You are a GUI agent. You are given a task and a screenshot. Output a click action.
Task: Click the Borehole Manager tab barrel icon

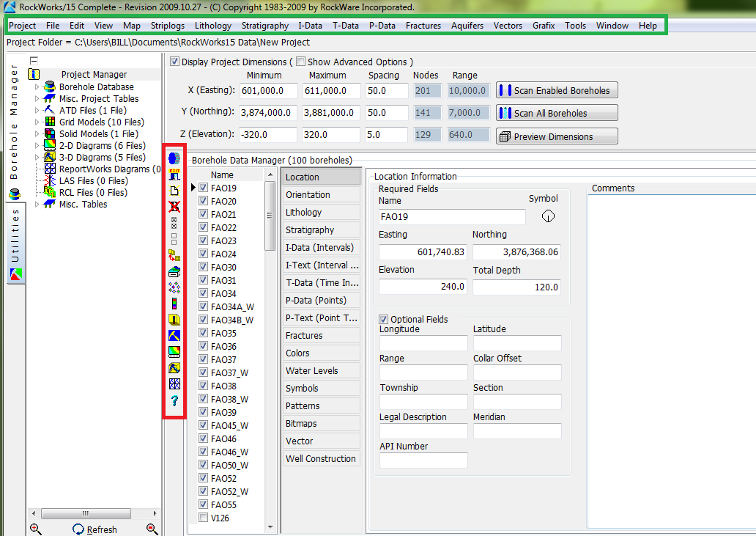[15, 194]
